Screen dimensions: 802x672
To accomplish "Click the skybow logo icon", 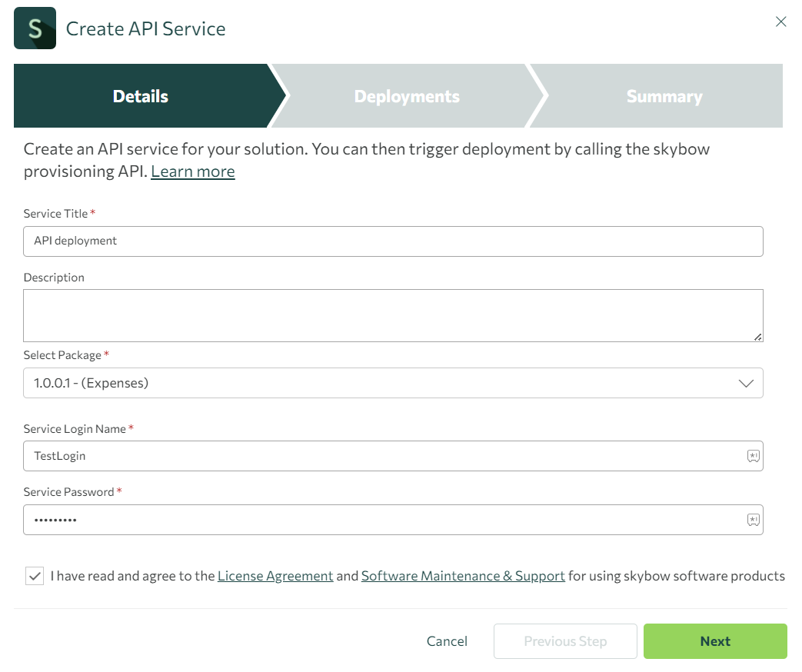I will 35,28.
